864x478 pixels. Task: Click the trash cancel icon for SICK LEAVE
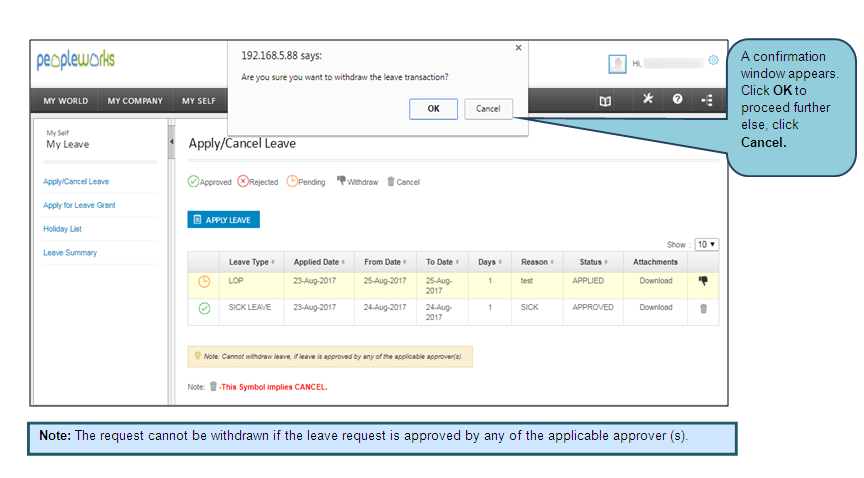tap(703, 308)
